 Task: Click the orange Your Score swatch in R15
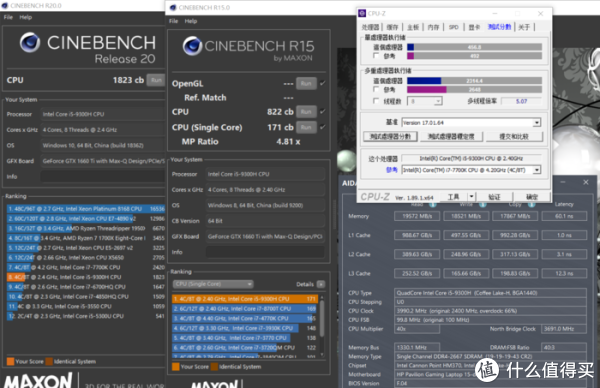(x=176, y=367)
